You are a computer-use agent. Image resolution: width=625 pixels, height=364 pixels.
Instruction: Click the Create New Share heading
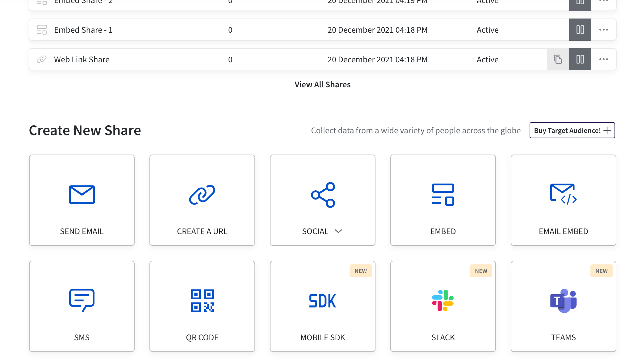(x=85, y=130)
